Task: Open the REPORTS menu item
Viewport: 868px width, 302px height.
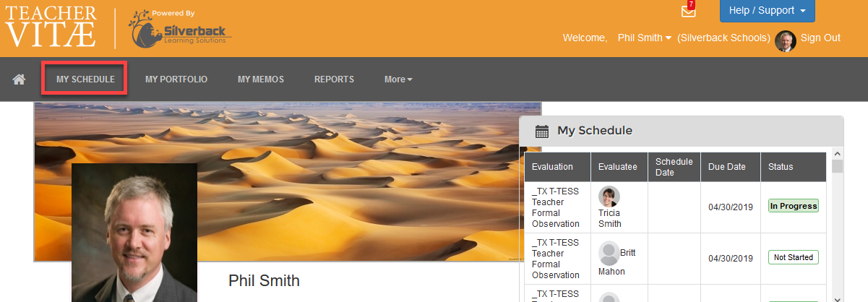Action: click(334, 79)
